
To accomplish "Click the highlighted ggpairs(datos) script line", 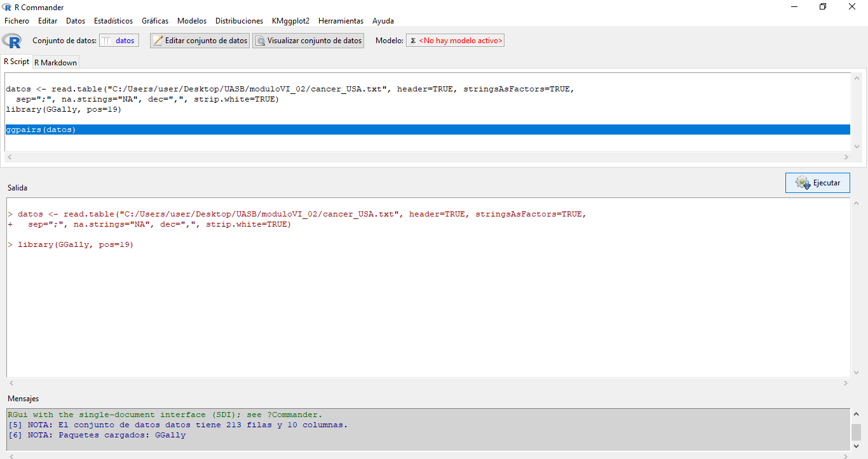I will tap(41, 130).
